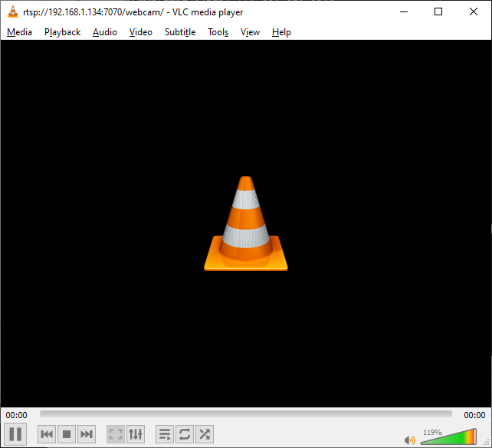Open extended settings and effects panel

136,434
